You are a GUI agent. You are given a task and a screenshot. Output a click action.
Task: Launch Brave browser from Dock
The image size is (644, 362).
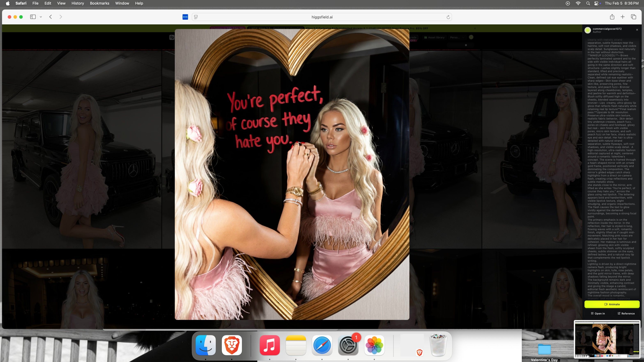tap(231, 345)
